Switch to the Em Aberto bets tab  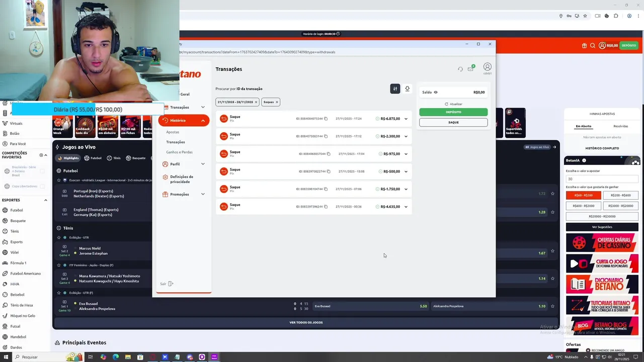click(584, 126)
